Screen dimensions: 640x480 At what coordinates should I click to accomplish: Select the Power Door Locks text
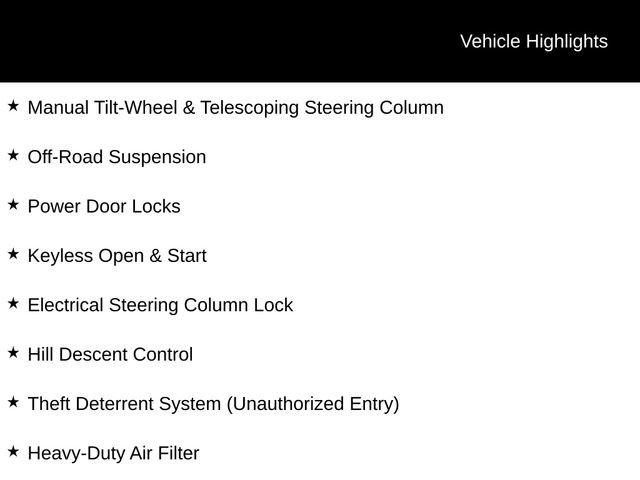(x=104, y=206)
